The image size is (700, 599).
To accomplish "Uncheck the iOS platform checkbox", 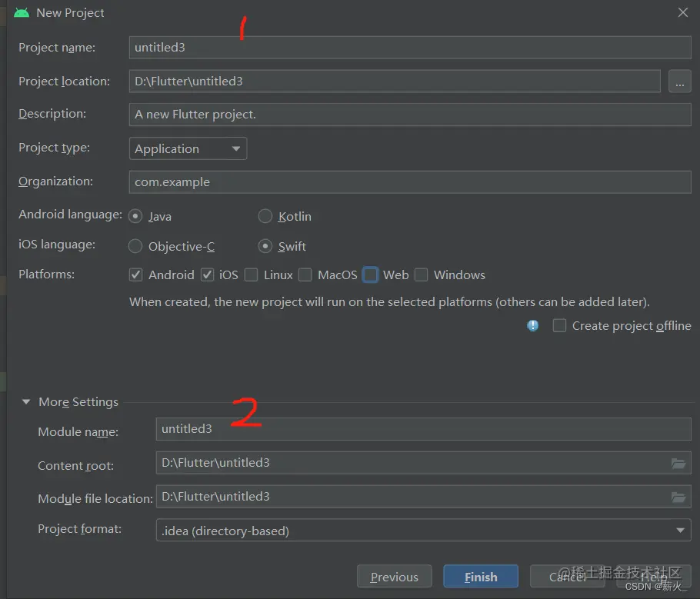I will pos(207,275).
